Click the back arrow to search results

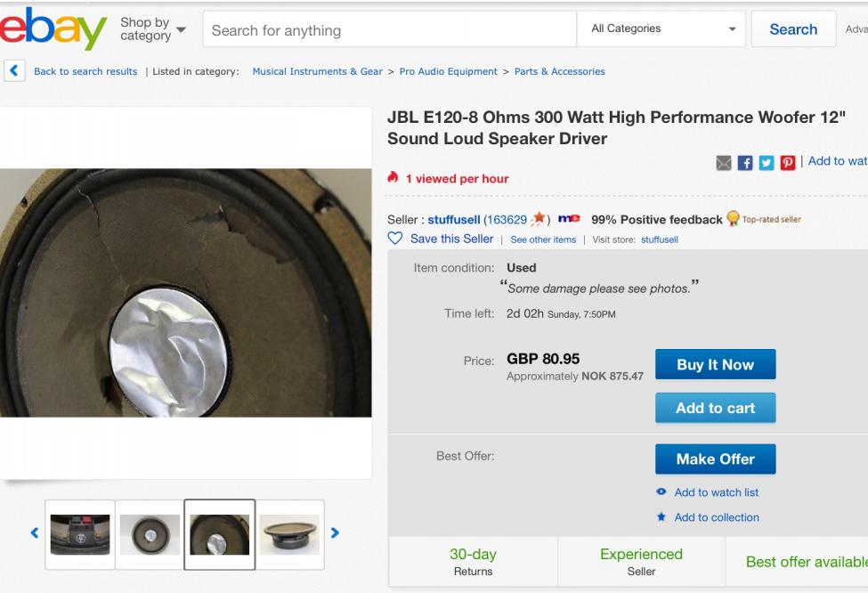(13, 71)
